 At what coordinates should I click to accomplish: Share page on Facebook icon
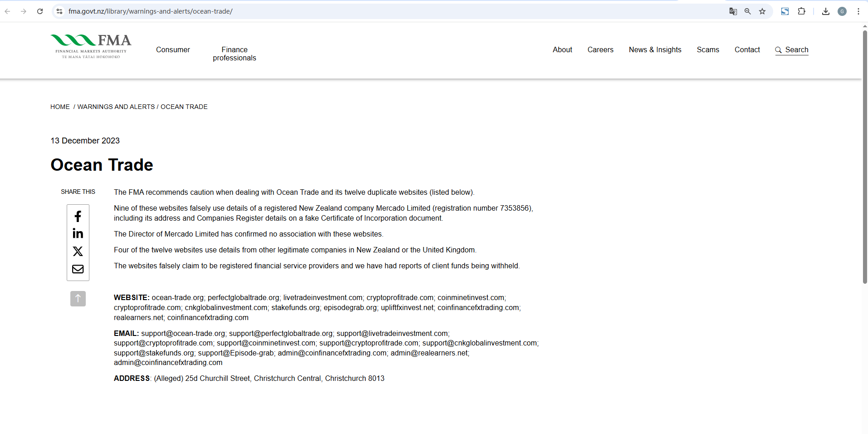[78, 217]
